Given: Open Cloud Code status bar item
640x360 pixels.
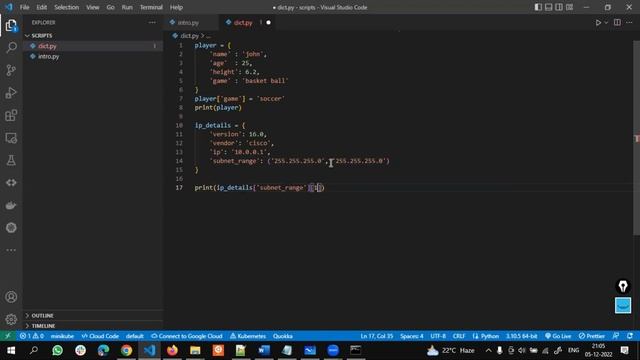Looking at the screenshot, I should [100, 336].
